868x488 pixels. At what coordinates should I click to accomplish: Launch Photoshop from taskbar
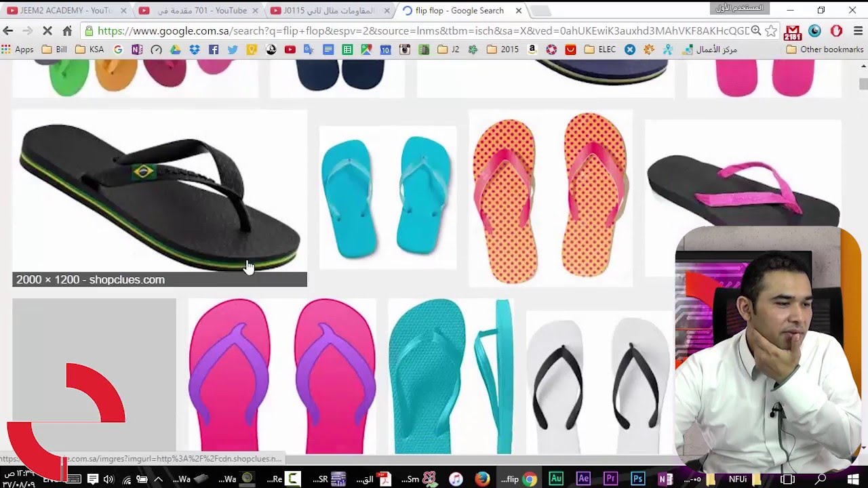pyautogui.click(x=637, y=479)
